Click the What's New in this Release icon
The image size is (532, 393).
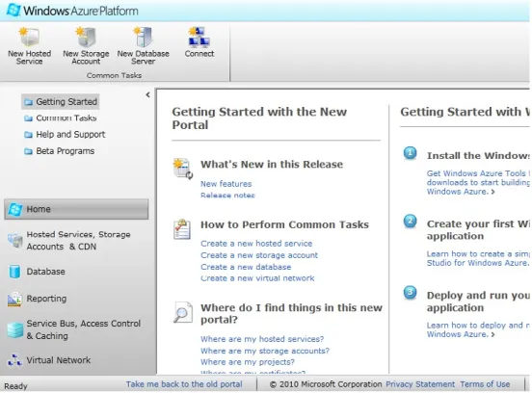(x=182, y=169)
